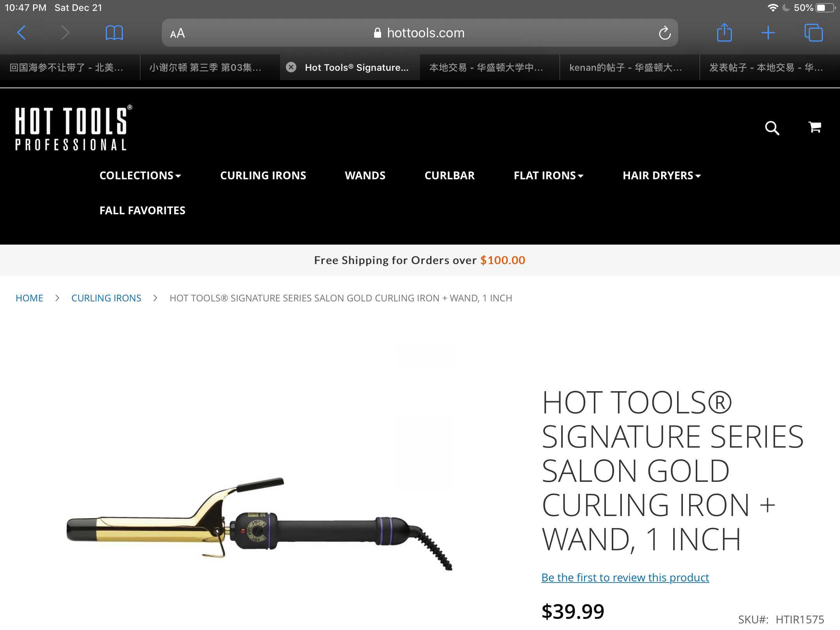
Task: Follow the Curling Irons breadcrumb link
Action: point(106,298)
